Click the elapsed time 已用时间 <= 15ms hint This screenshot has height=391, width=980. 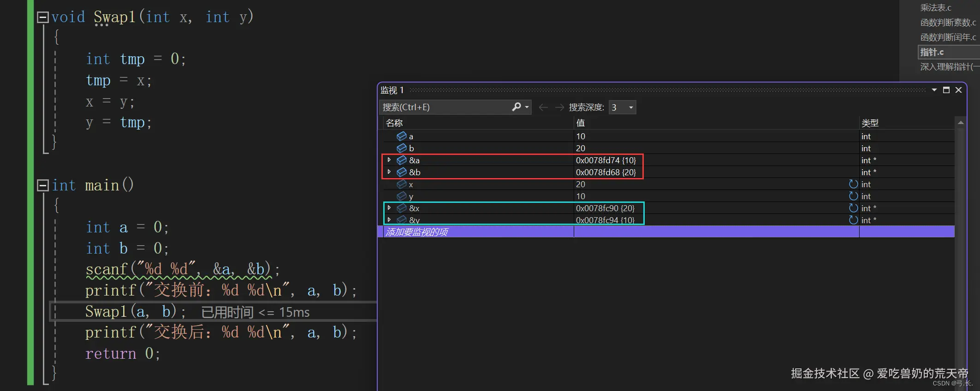[255, 312]
